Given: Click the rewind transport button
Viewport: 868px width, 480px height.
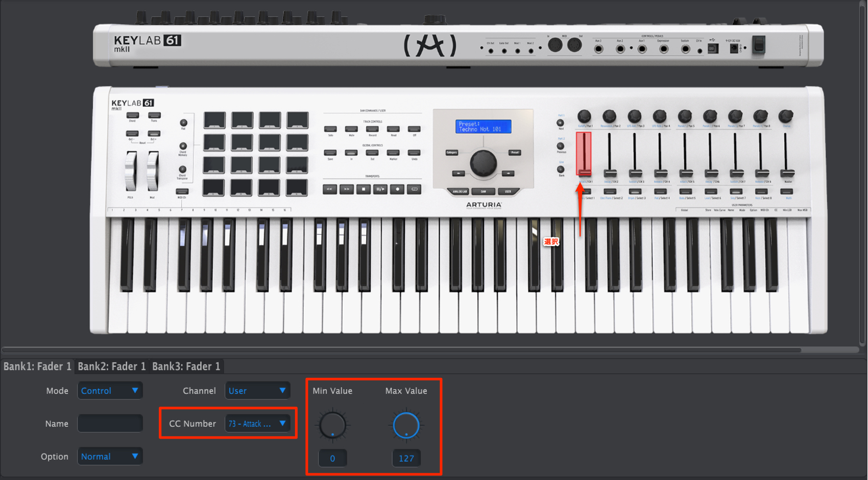Looking at the screenshot, I should (330, 189).
